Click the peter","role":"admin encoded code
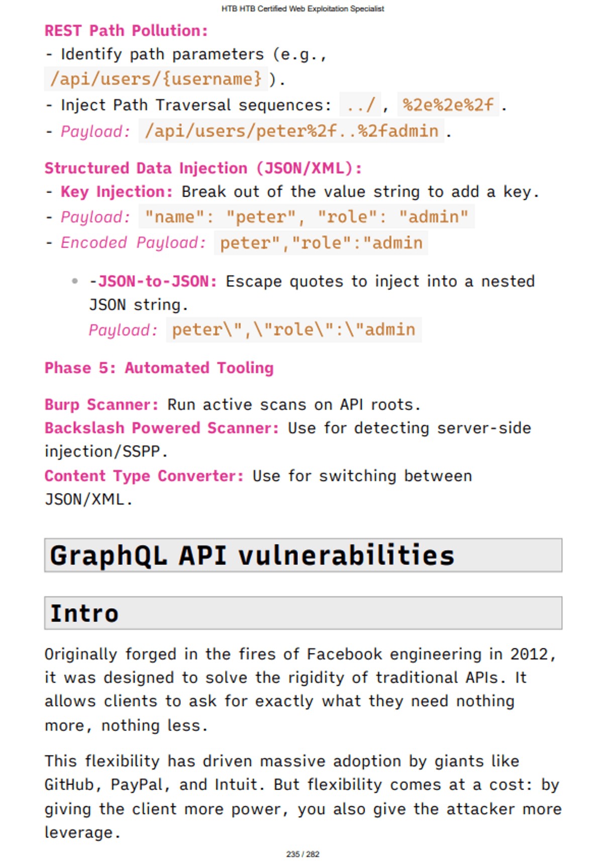 pyautogui.click(x=321, y=243)
